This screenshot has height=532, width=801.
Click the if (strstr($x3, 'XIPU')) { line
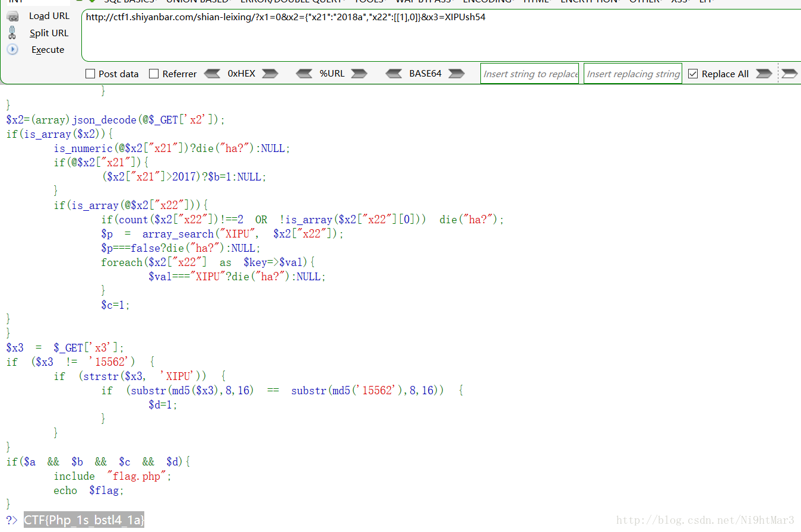140,376
